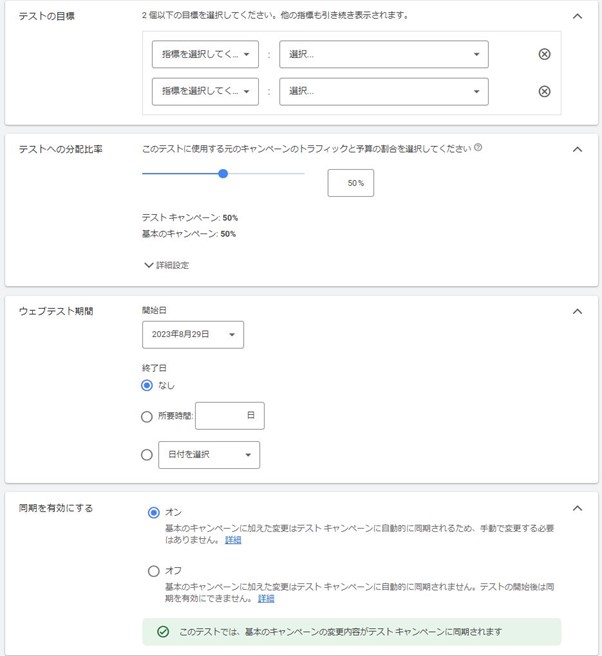The width and height of the screenshot is (602, 656).
Task: Open the 開始日 date dropdown
Action: 193,335
